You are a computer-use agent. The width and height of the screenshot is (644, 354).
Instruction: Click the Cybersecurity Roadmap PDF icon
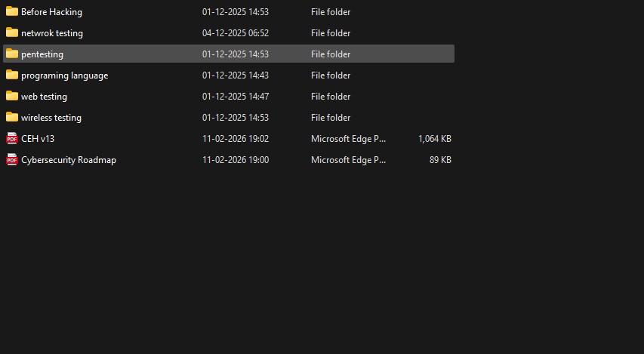[12, 160]
